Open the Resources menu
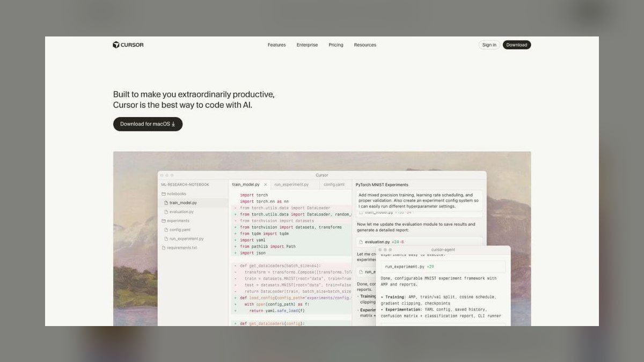644x362 pixels. 365,45
